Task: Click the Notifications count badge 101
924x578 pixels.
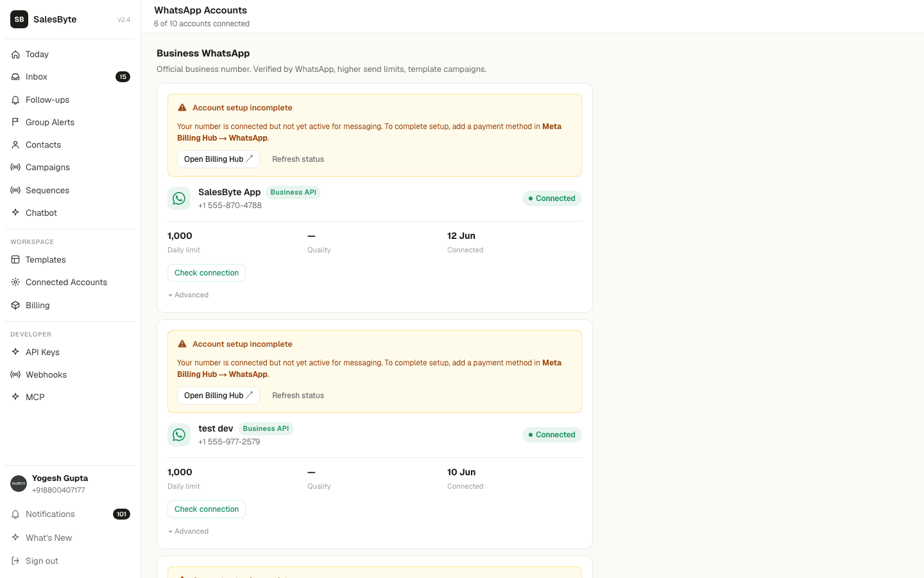Action: click(121, 514)
